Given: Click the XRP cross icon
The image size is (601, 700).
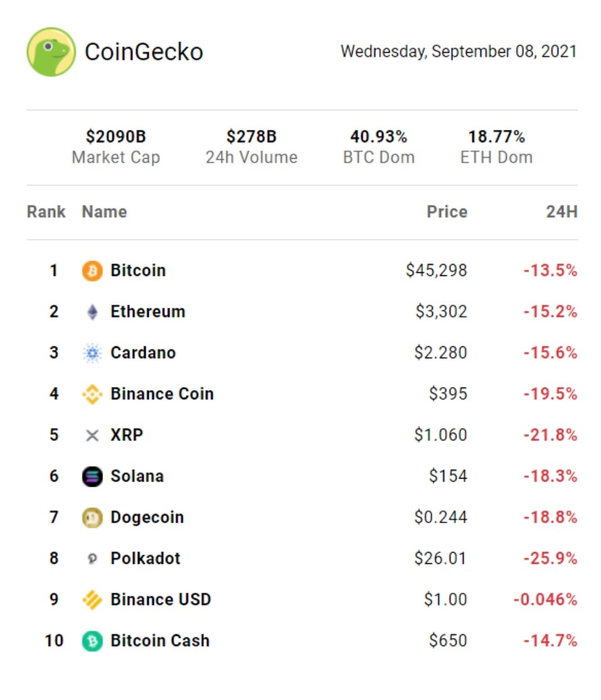Looking at the screenshot, I should click(92, 435).
